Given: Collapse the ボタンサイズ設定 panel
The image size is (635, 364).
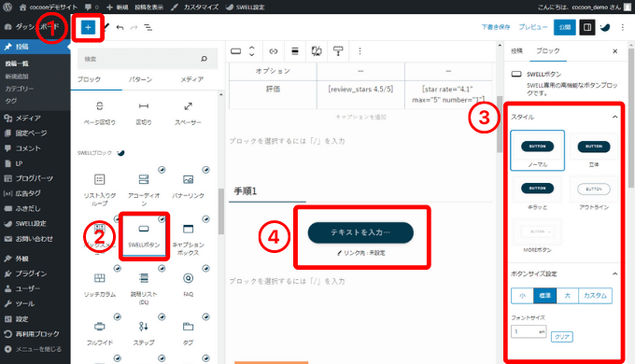Looking at the screenshot, I should (614, 274).
